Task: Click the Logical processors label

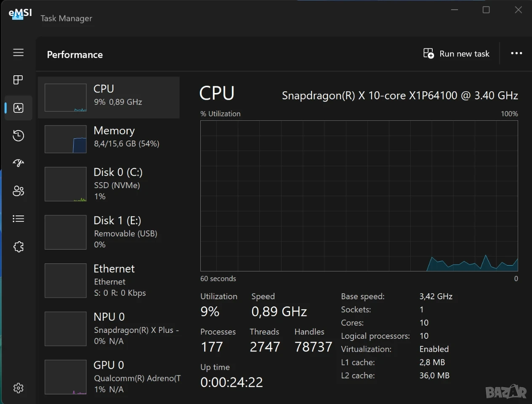Action: 375,336
